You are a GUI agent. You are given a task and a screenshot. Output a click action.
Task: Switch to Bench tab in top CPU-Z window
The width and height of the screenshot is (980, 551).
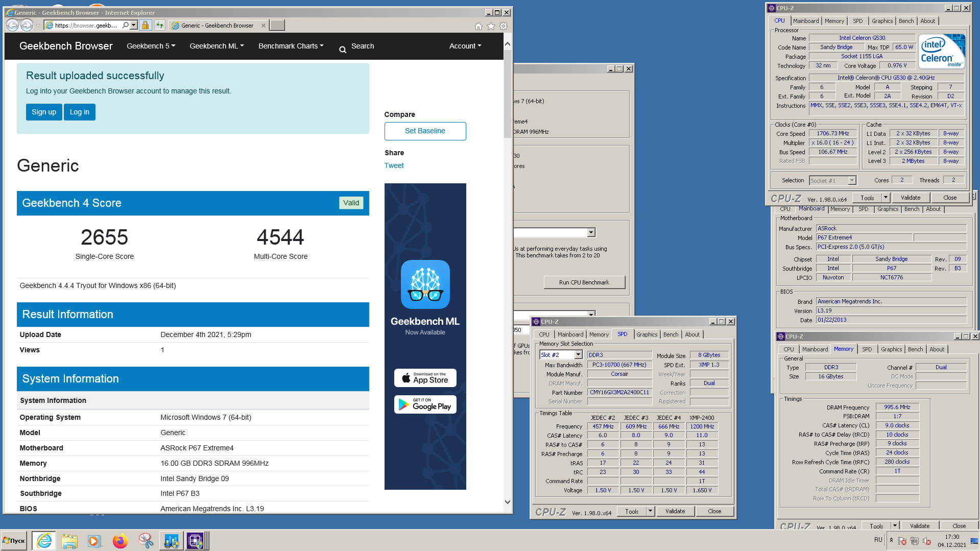[906, 21]
